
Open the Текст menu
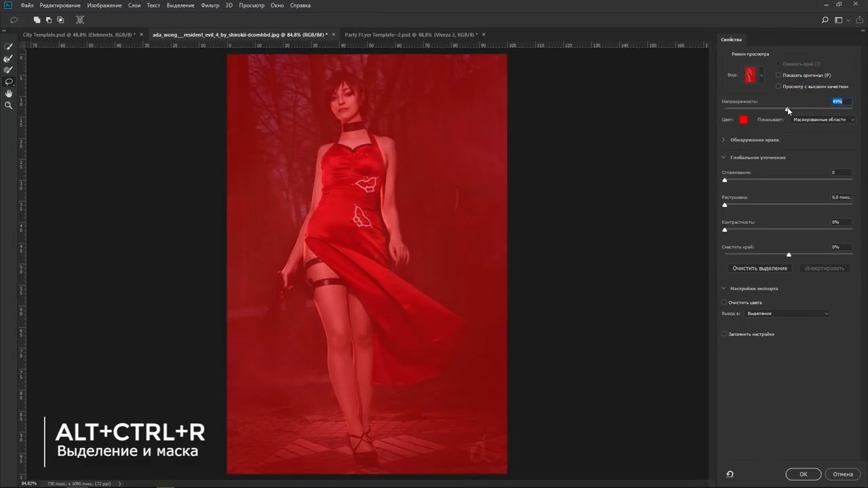(x=153, y=5)
